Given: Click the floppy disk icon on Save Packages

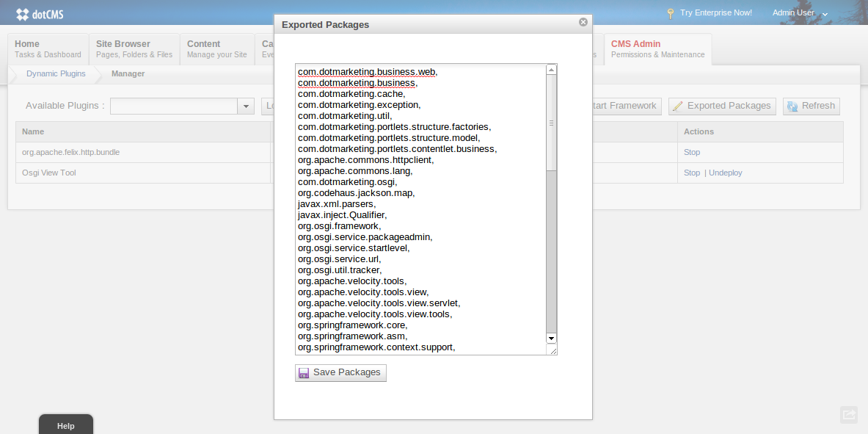Looking at the screenshot, I should (304, 373).
